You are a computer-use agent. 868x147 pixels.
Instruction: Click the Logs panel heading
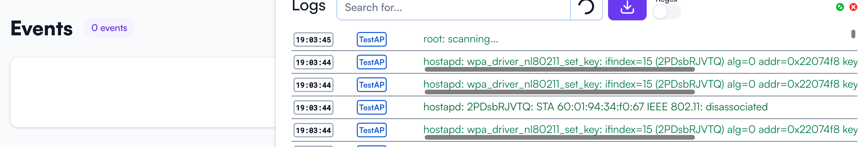(308, 6)
